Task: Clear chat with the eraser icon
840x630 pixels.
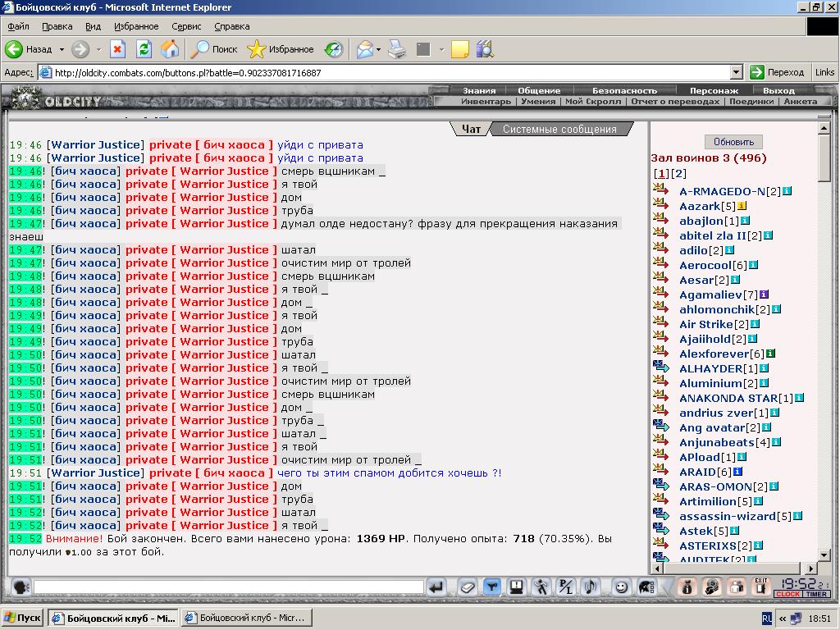Action: click(467, 587)
